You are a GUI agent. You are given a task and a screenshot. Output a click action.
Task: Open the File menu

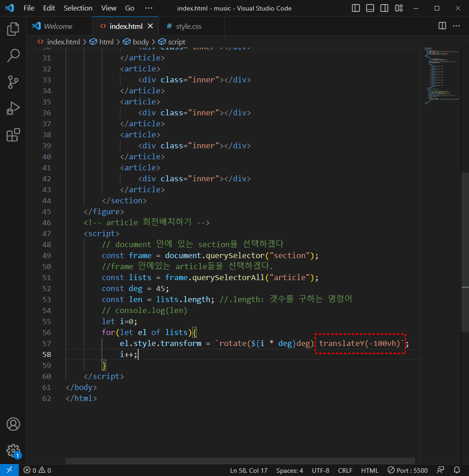coord(29,8)
